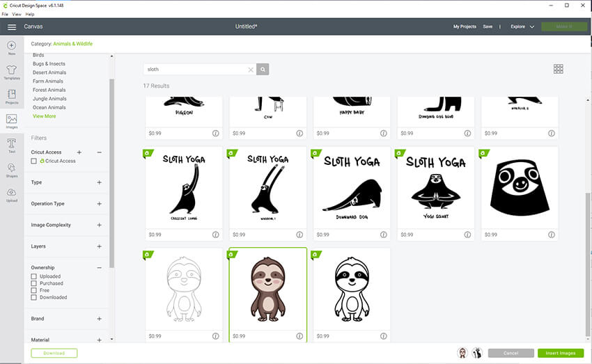
Task: Collapse the Cricut Access filter with minus
Action: tap(100, 152)
